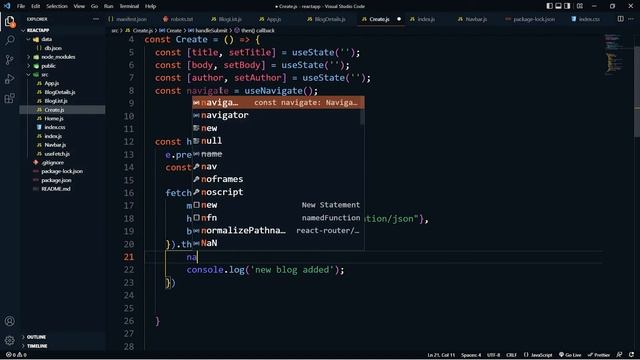The image size is (640, 360).
Task: Open the File menu
Action: pyautogui.click(x=21, y=6)
